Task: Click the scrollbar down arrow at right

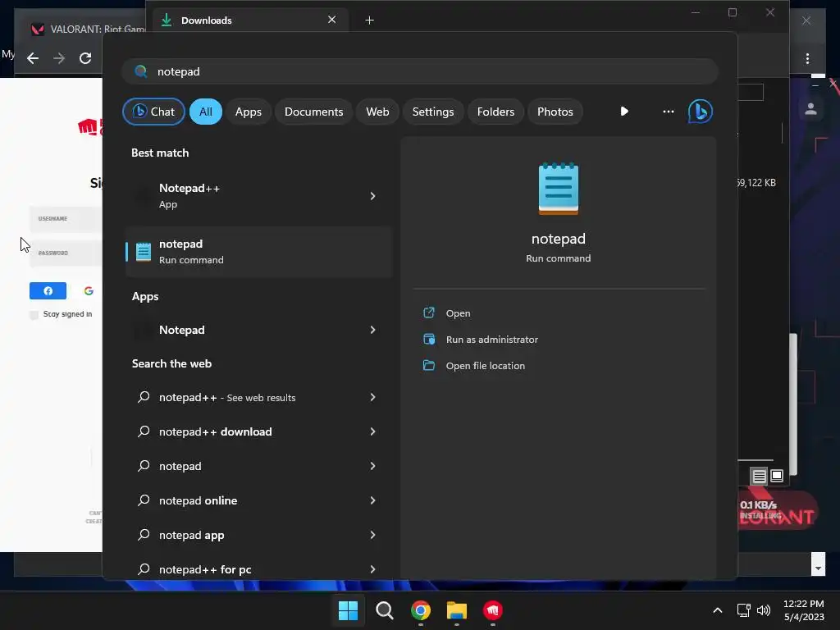Action: [x=818, y=568]
